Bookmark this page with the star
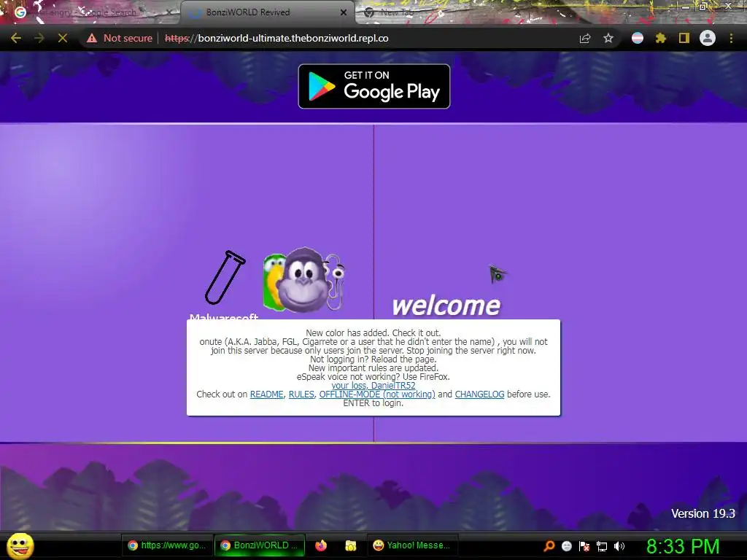The width and height of the screenshot is (747, 560). (x=608, y=38)
